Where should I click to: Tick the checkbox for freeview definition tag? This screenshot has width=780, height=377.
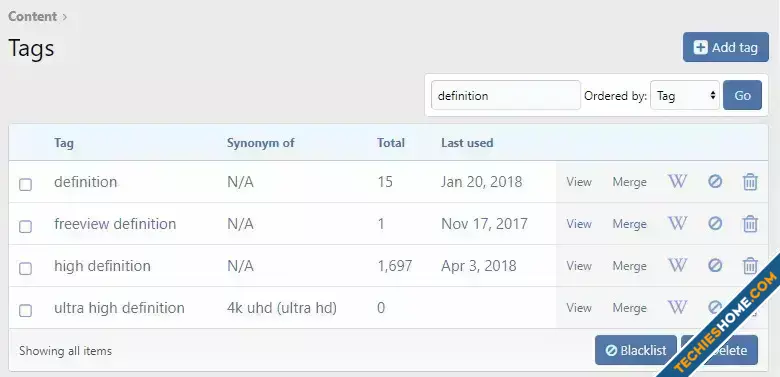coord(25,227)
